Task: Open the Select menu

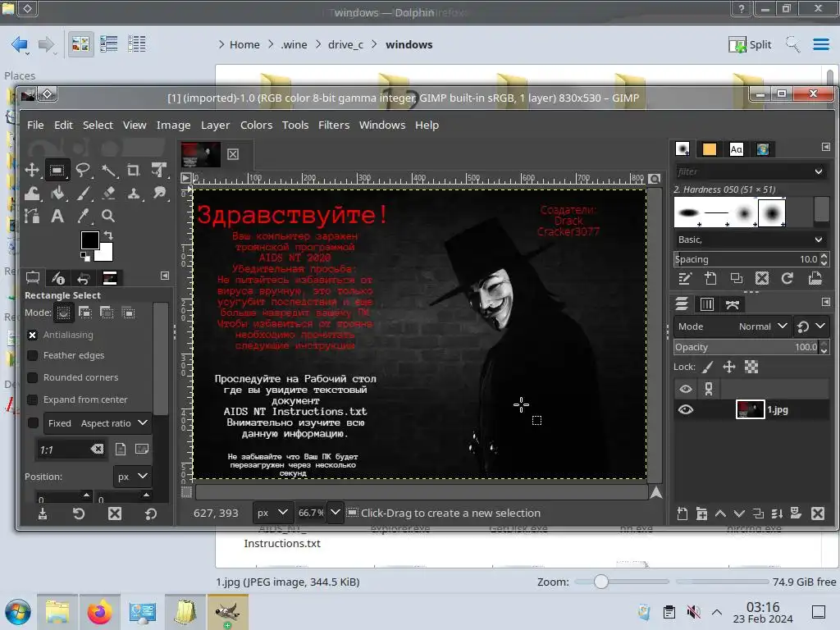Action: [98, 125]
